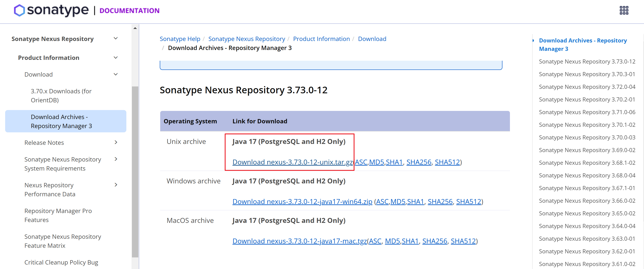
Task: Jump to Sonatype Nexus Repository 3.68.0-04 in contents
Action: click(587, 175)
